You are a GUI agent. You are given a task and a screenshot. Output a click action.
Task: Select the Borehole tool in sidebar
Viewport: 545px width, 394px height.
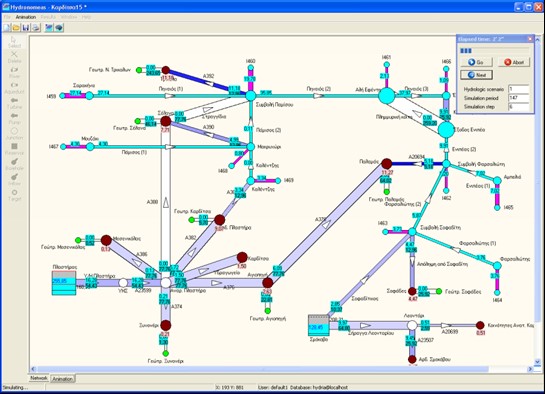pos(14,164)
